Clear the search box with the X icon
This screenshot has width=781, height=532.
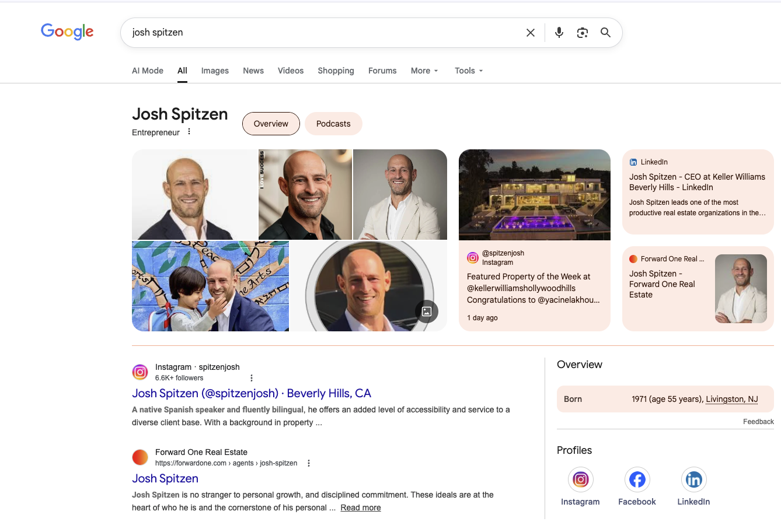pos(531,33)
